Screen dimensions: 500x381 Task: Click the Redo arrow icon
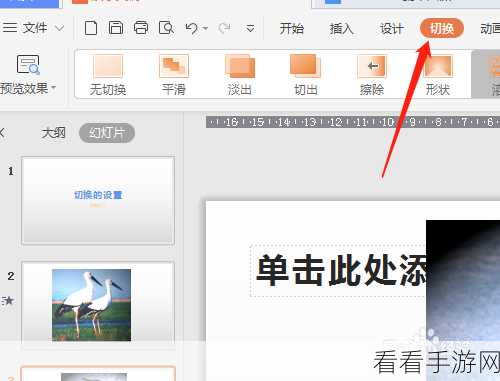click(x=224, y=28)
